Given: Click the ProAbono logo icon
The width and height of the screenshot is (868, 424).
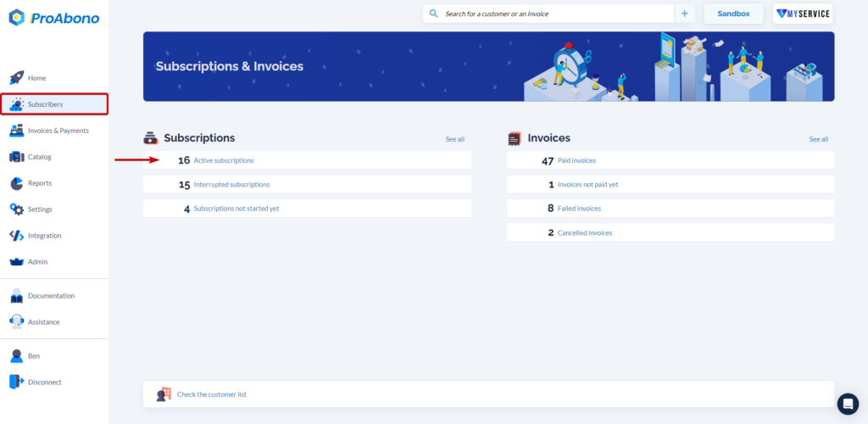Looking at the screenshot, I should [17, 18].
